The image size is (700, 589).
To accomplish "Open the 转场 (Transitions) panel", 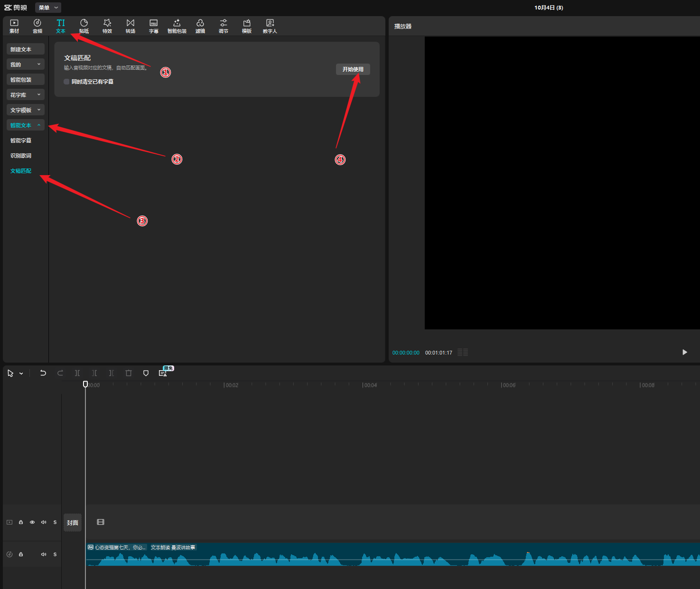I will coord(131,26).
